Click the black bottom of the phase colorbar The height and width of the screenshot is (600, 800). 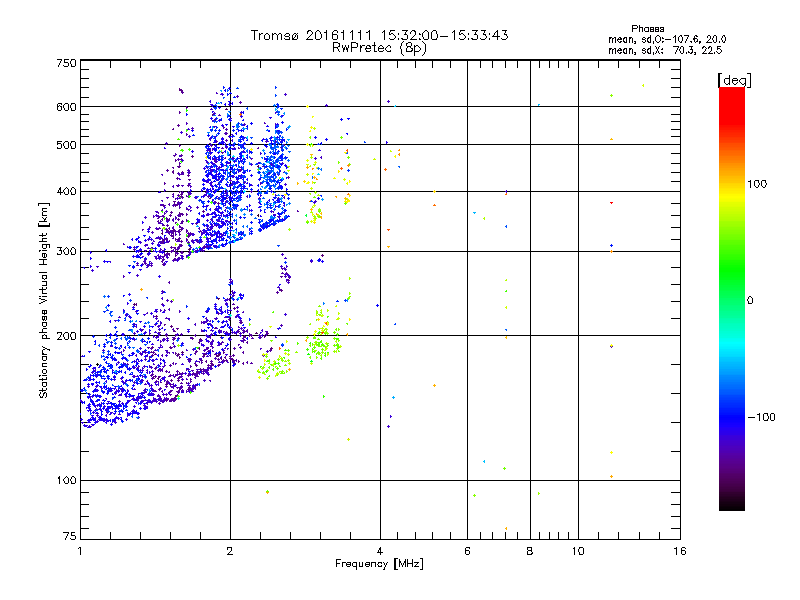click(x=732, y=505)
